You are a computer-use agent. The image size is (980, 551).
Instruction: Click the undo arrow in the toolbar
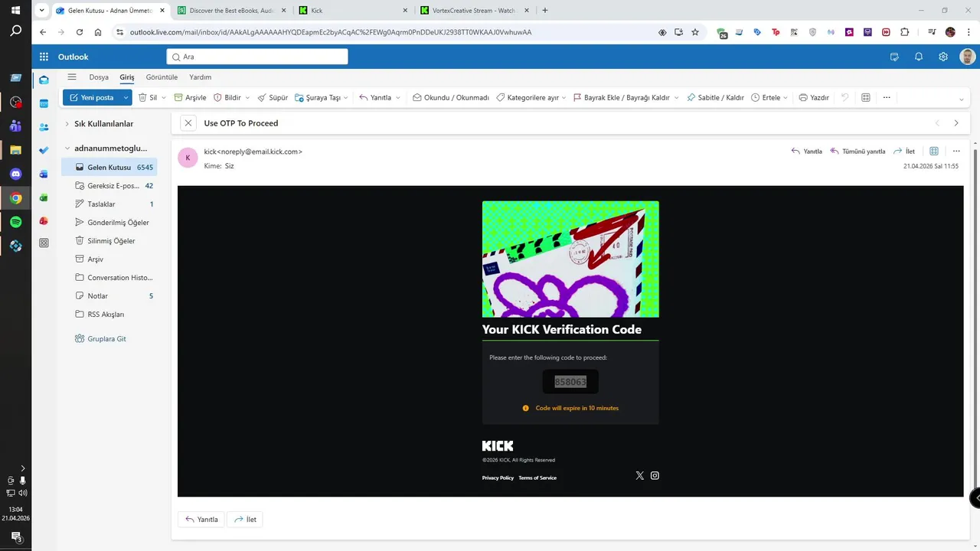pos(845,97)
